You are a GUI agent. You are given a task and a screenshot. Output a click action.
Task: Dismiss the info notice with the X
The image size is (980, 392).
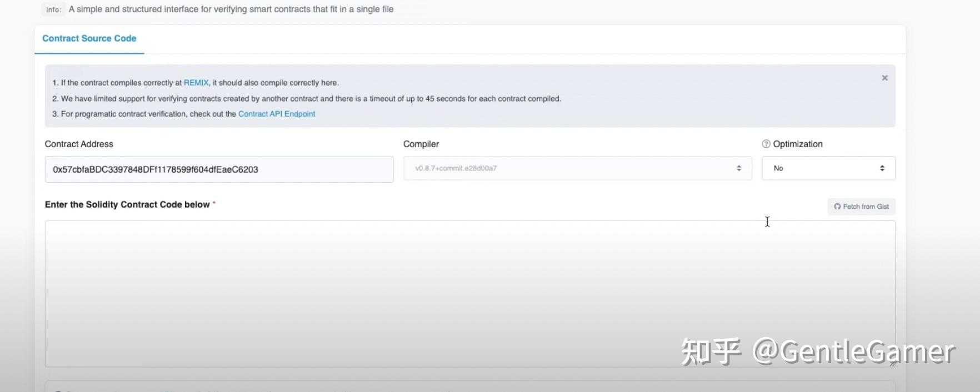(884, 78)
